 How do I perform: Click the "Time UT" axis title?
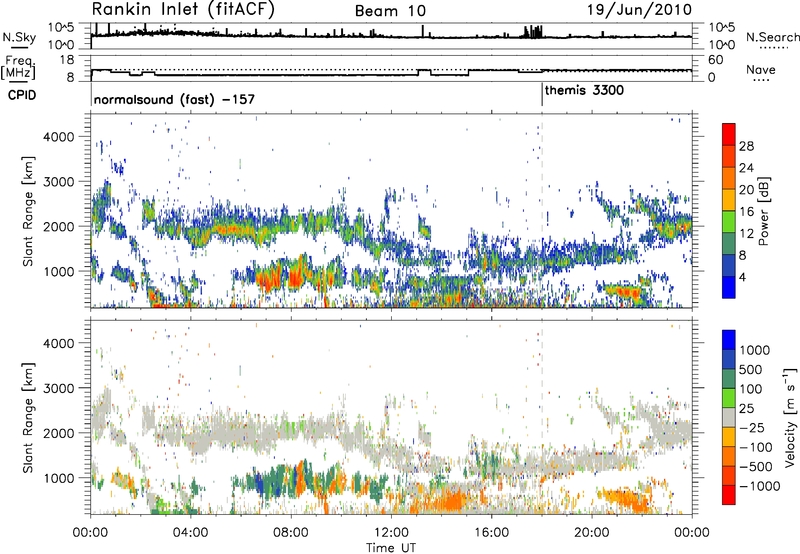[x=391, y=548]
